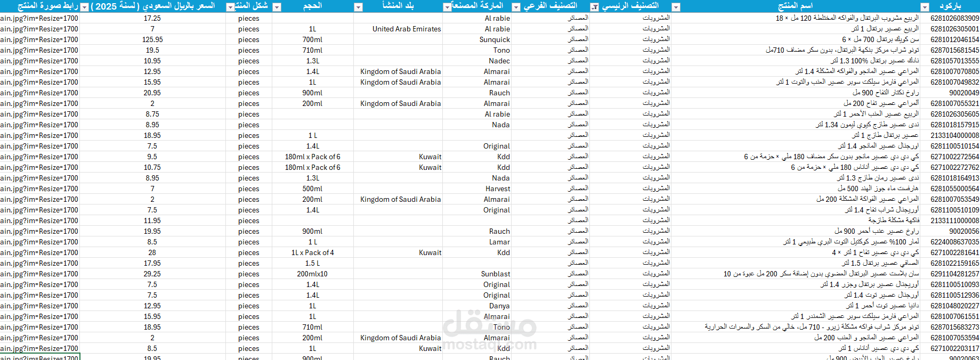The height and width of the screenshot is (360, 980).
Task: Select the بلد المنشأ header cell
Action: click(x=398, y=6)
